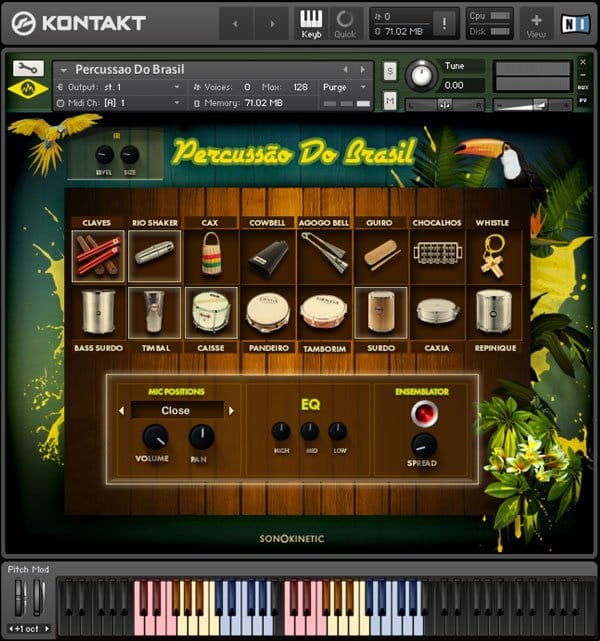
Task: Open the Purge dropdown menu
Action: point(345,87)
